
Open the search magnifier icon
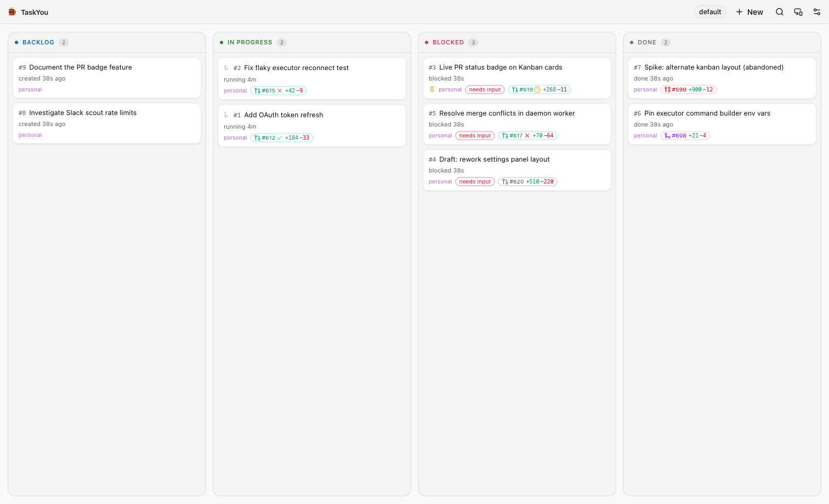click(780, 12)
